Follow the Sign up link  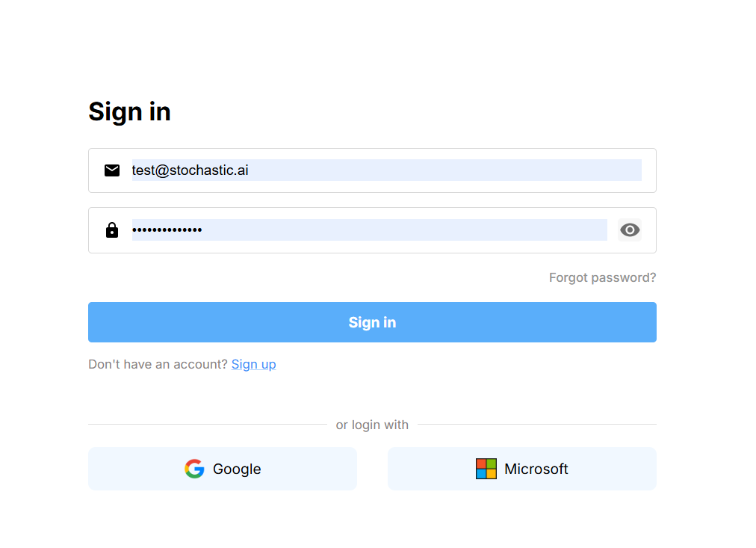pyautogui.click(x=253, y=364)
